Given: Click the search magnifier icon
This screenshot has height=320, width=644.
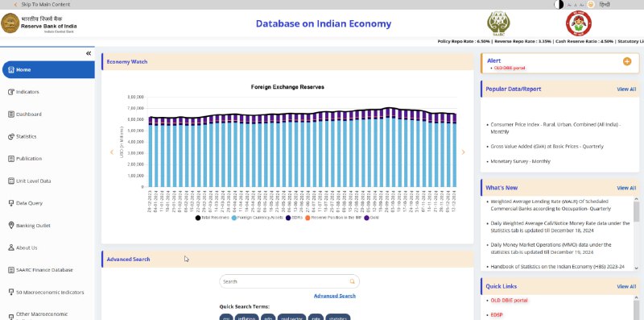Looking at the screenshot, I should [352, 282].
